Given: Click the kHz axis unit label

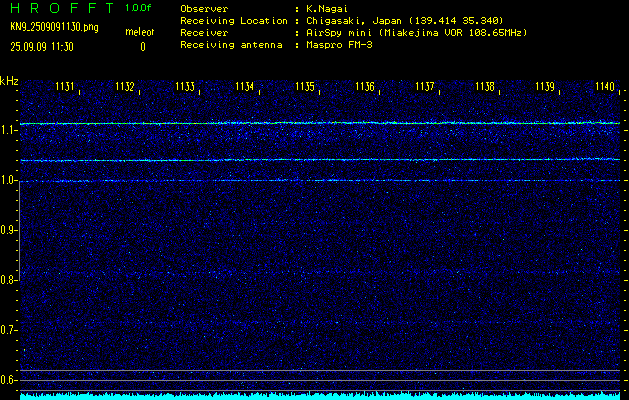Looking at the screenshot, I should click(9, 81).
